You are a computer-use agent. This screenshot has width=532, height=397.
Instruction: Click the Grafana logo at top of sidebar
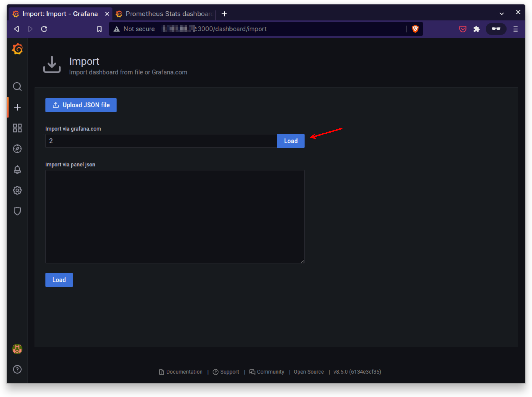[x=17, y=49]
